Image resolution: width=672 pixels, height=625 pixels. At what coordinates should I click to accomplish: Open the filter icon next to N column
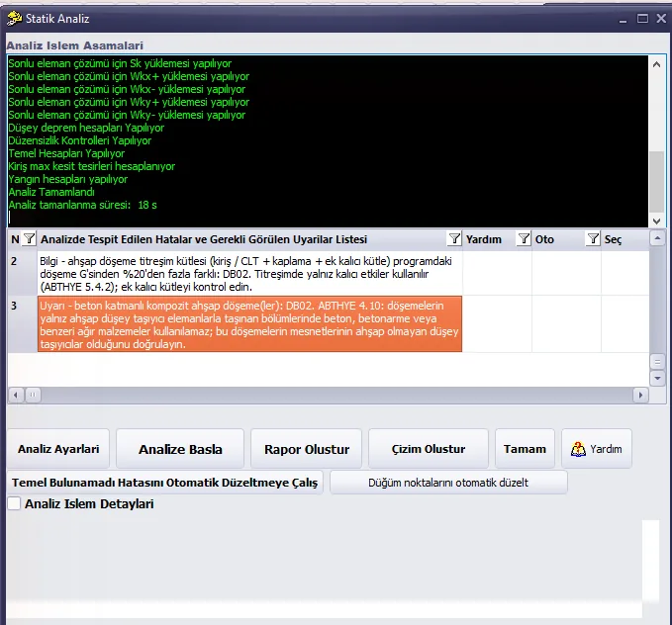pyautogui.click(x=29, y=238)
